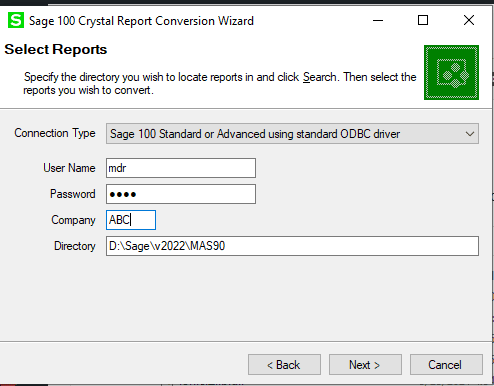
Task: Open the Sage 100 Standard ODBC combo box
Action: pos(292,134)
